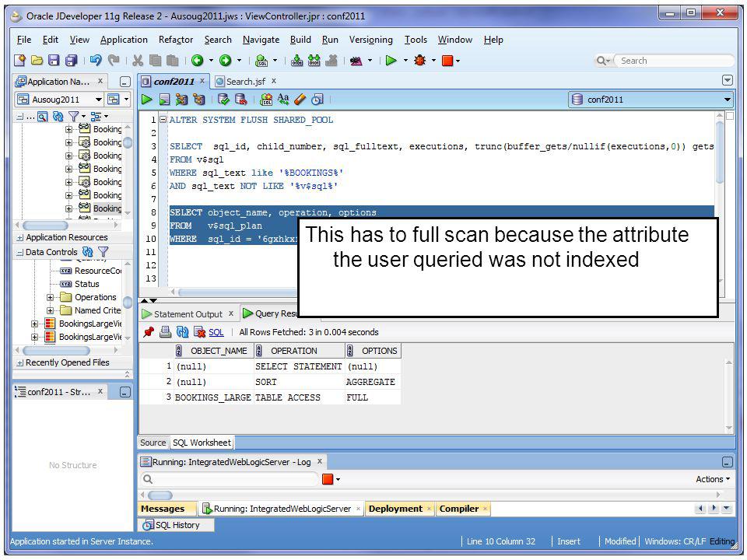
Task: Toggle Insert mode in status bar
Action: (x=569, y=541)
